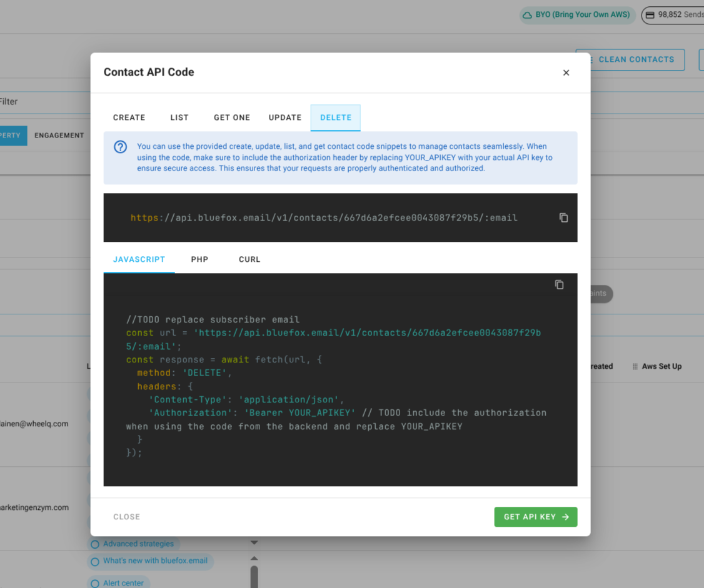
Task: Switch to the ENGAGEMENT tab
Action: click(x=59, y=135)
